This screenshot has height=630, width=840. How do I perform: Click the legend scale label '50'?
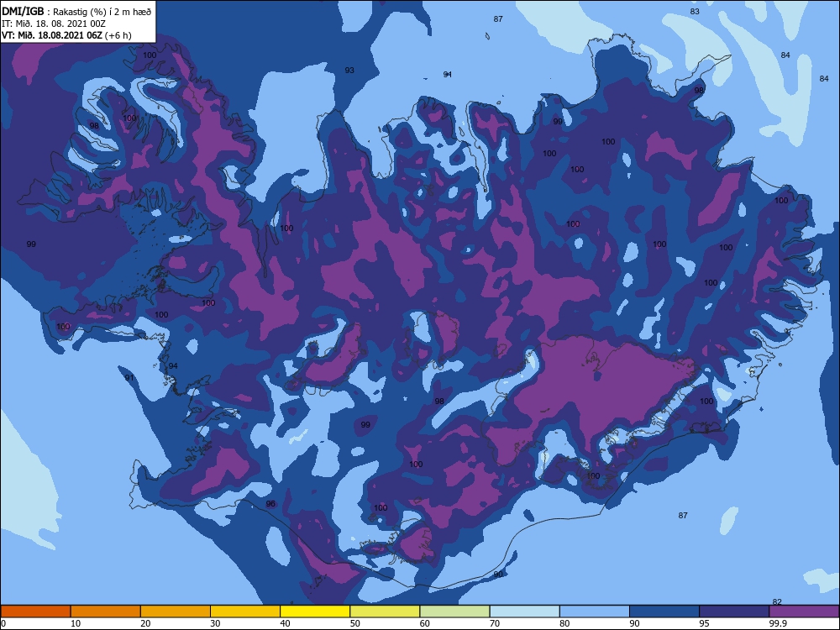coord(355,623)
